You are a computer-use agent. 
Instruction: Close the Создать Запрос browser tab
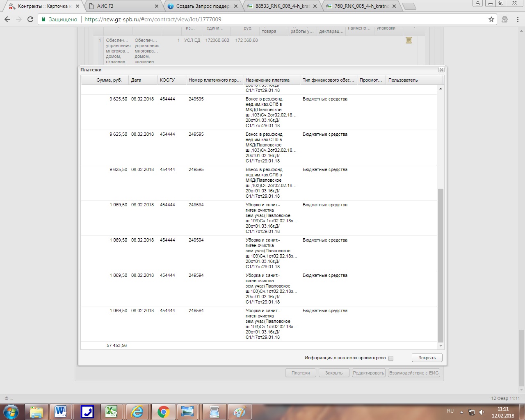(236, 7)
